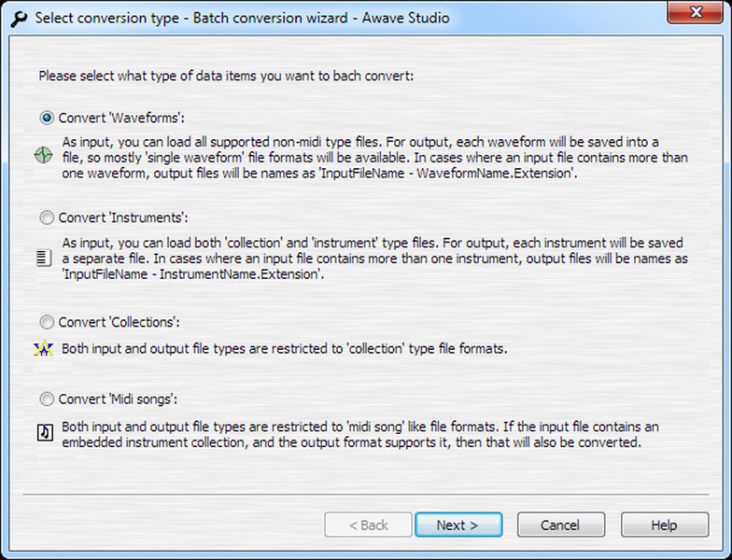Click the midi song note icon
Screen dimensions: 732x560
tap(44, 432)
